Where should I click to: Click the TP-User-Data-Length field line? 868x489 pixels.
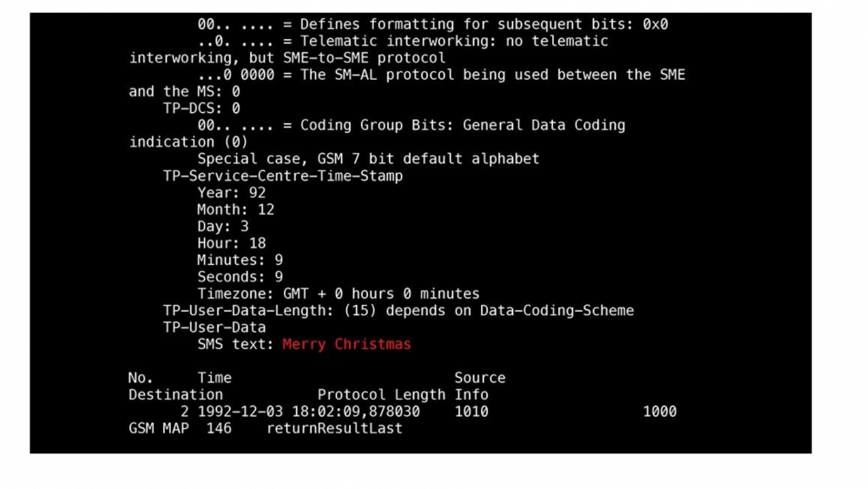tap(398, 311)
